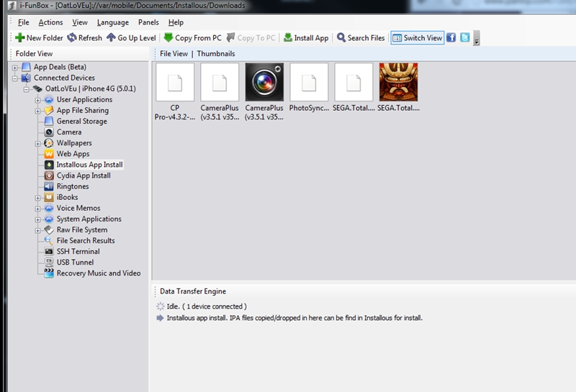
Task: Click the 'Idle. ( 1 device connected )' status
Action: pos(207,306)
